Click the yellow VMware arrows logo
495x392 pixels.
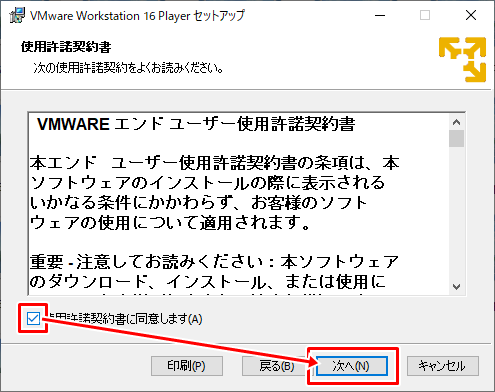coord(463,59)
